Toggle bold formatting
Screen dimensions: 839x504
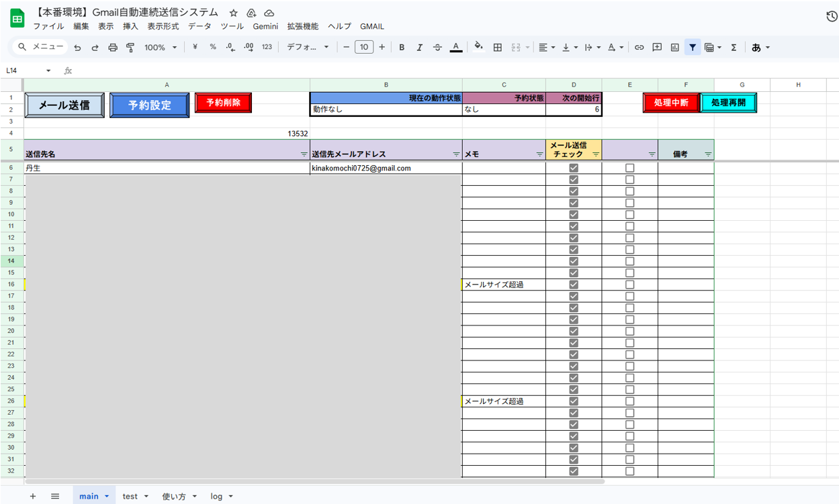click(x=402, y=48)
